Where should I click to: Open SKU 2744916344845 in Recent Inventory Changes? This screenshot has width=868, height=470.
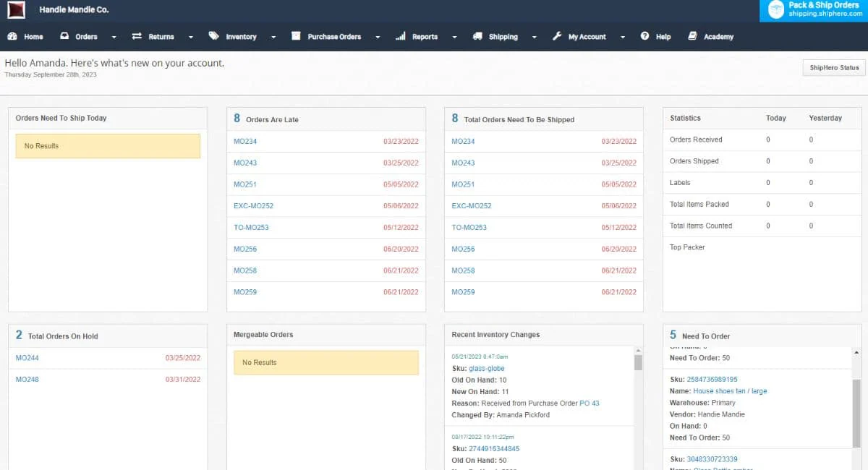click(x=494, y=449)
